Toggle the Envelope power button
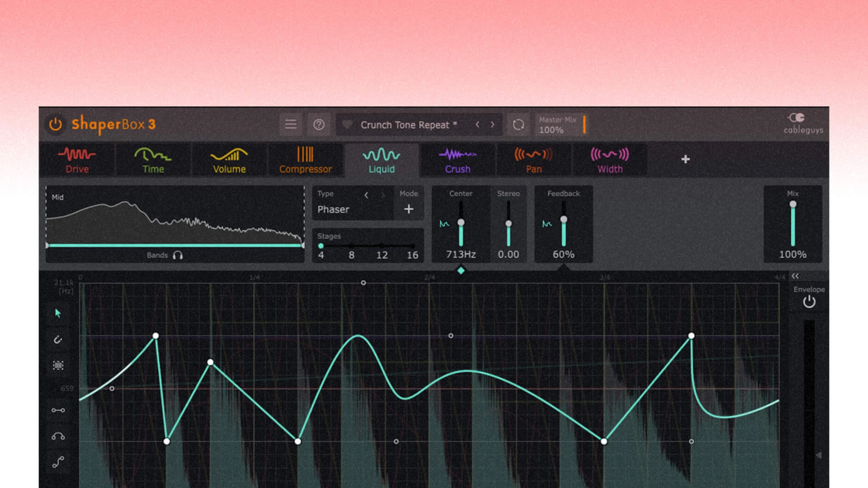This screenshot has height=488, width=868. (x=809, y=302)
